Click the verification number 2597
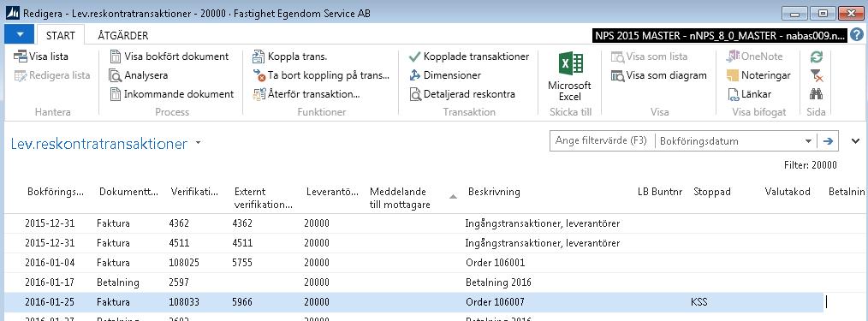 click(179, 282)
